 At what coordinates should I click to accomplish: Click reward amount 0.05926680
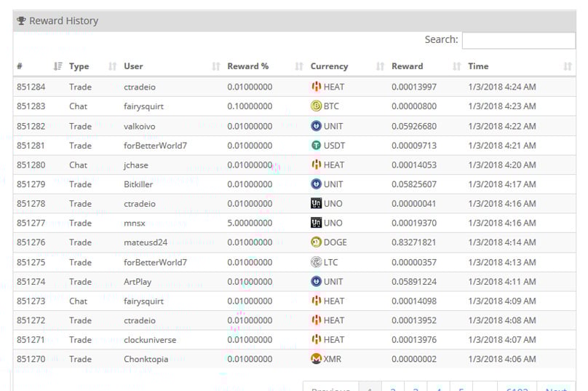point(414,126)
